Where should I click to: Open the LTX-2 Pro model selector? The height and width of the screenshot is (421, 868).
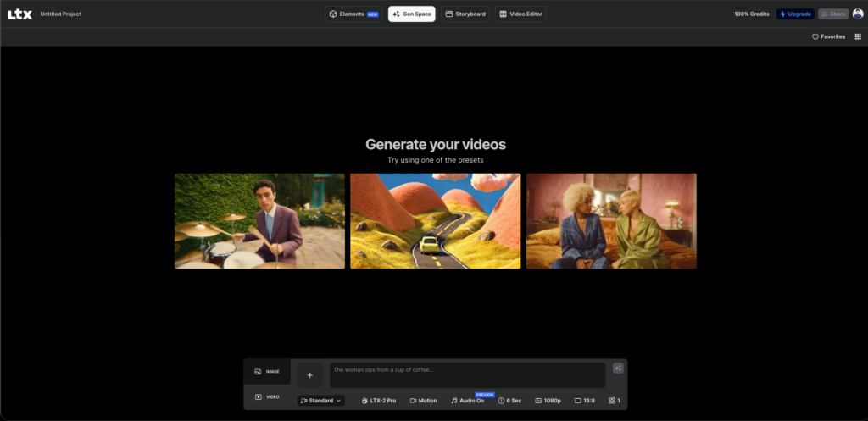378,400
